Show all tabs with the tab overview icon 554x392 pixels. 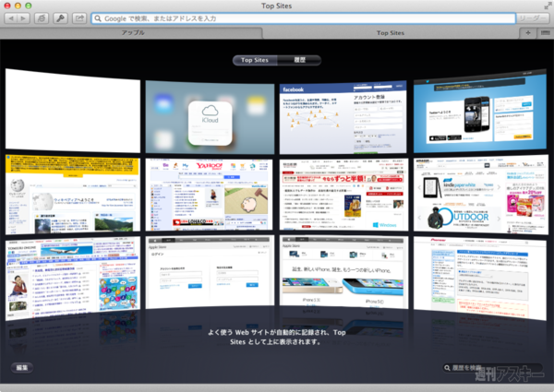(x=545, y=33)
